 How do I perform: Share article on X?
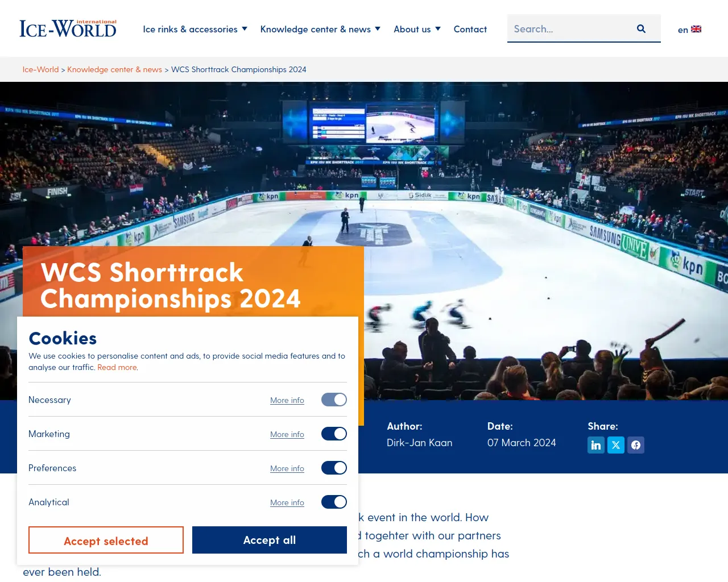[616, 445]
